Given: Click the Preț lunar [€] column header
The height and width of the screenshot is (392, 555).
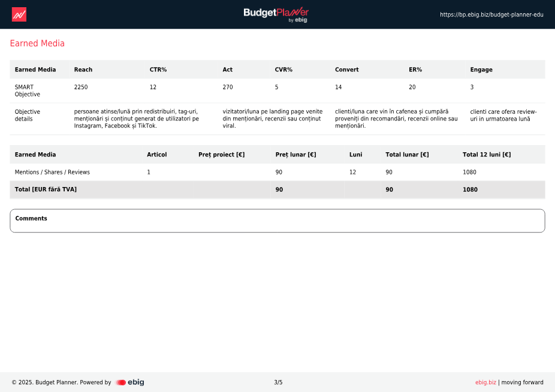Looking at the screenshot, I should click(x=295, y=155).
